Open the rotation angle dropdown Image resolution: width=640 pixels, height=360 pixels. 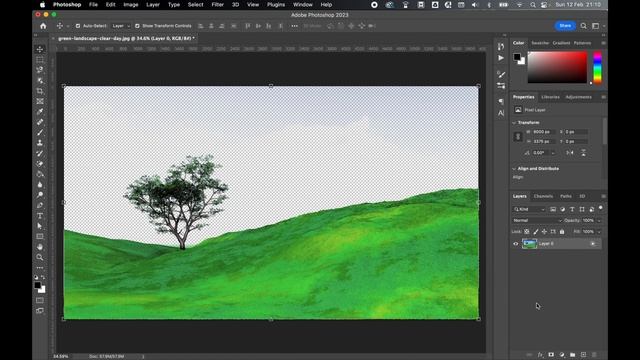[x=553, y=153]
